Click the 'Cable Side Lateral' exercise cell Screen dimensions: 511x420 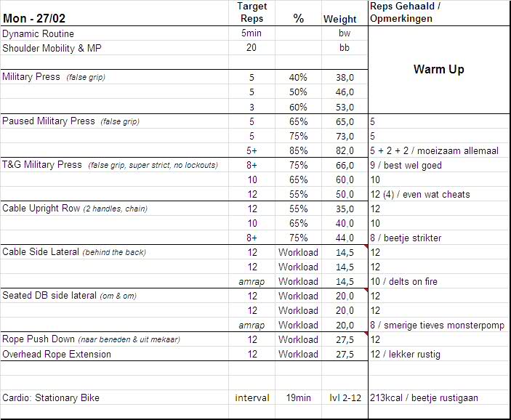tap(41, 251)
